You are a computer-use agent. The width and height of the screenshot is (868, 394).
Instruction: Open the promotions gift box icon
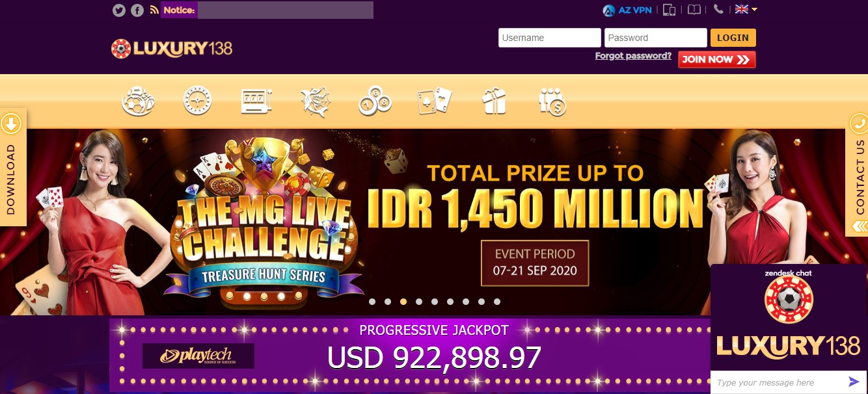493,101
